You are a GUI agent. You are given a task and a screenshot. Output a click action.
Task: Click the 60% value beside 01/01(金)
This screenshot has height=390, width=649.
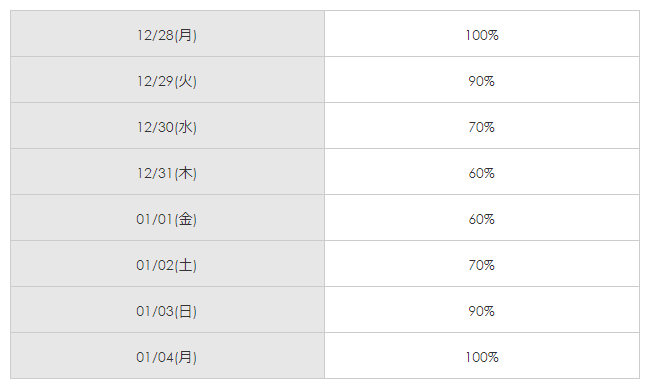482,219
